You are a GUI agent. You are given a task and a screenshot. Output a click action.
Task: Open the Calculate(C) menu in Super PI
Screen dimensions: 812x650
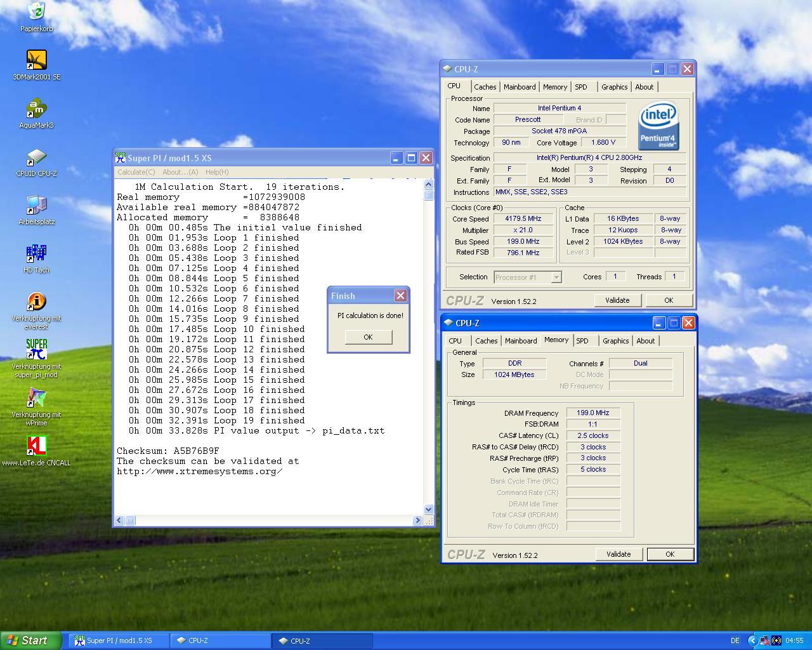tap(136, 172)
